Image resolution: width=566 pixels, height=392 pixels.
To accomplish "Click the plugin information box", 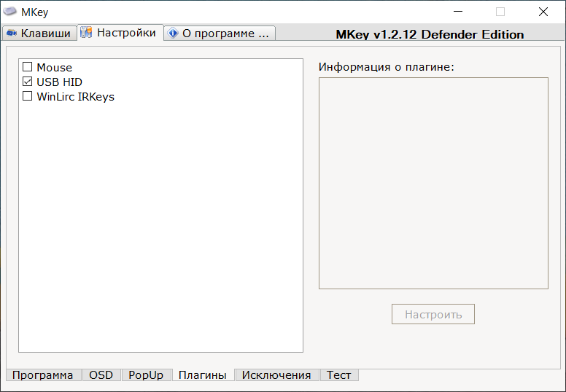I will pos(433,183).
